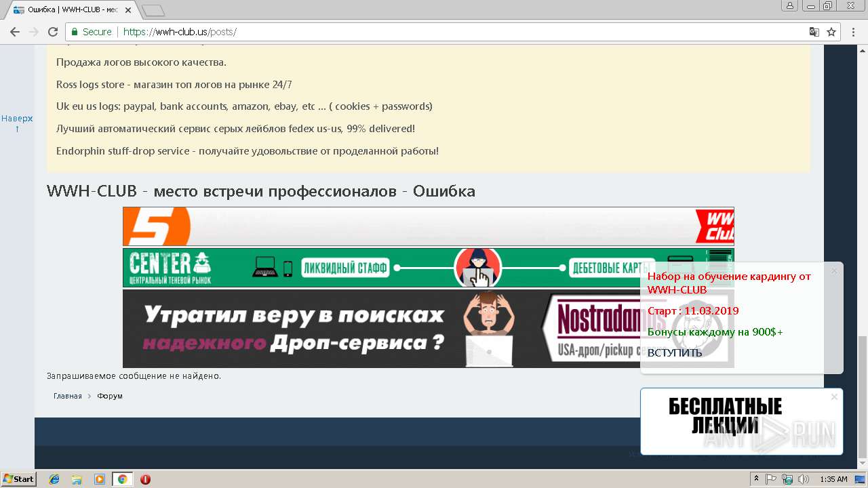Click the scrollbar up arrow

pyautogui.click(x=862, y=50)
